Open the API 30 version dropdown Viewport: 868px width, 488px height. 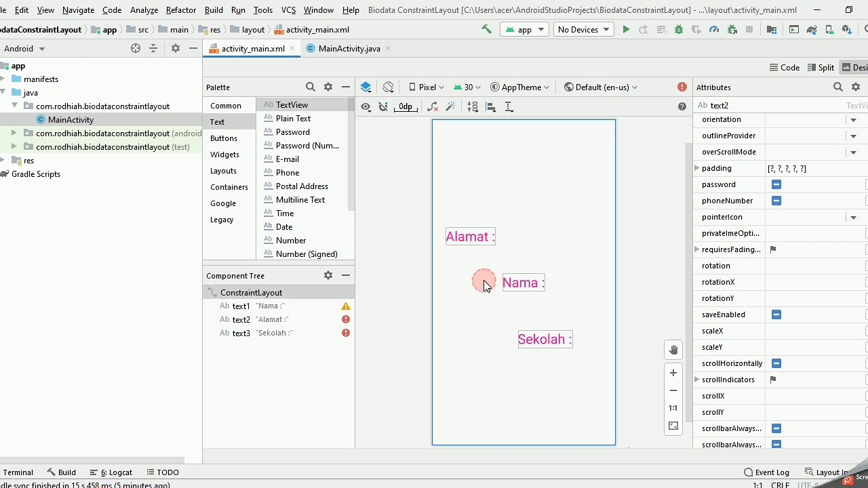pyautogui.click(x=467, y=87)
